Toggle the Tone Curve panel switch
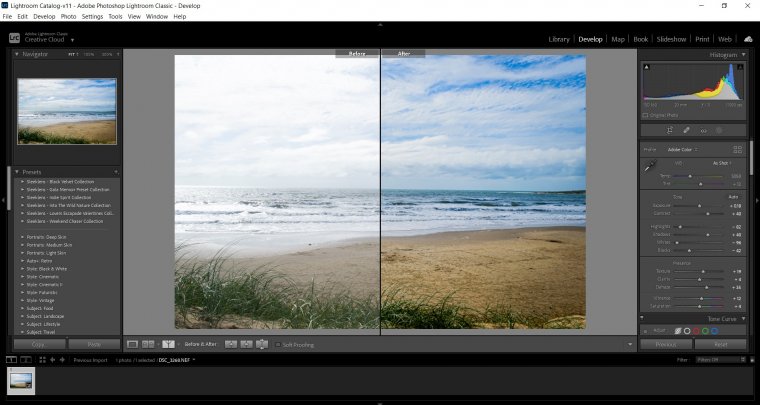This screenshot has width=760, height=405. 642,319
